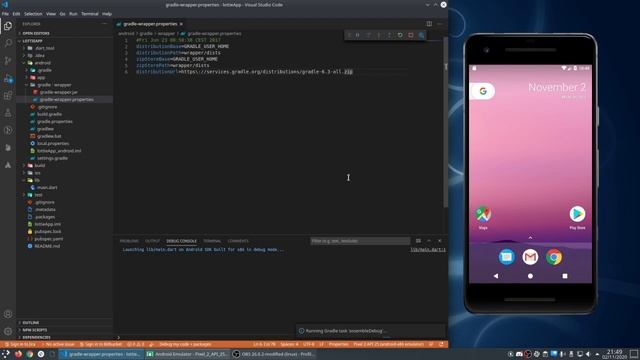
Task: Focus the debug console filter field
Action: [360, 241]
